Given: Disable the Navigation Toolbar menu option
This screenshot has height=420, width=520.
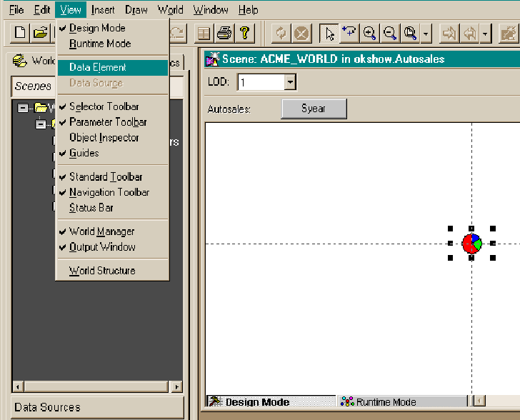Looking at the screenshot, I should coord(109,192).
